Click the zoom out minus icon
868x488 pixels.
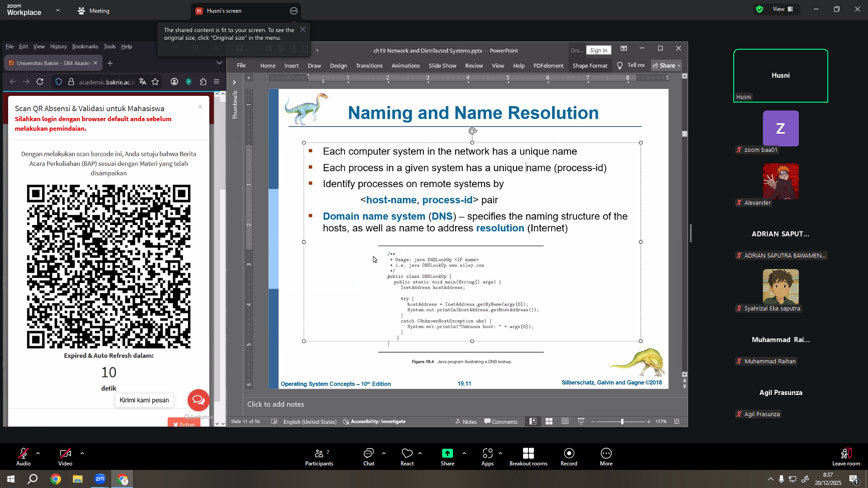(x=593, y=422)
